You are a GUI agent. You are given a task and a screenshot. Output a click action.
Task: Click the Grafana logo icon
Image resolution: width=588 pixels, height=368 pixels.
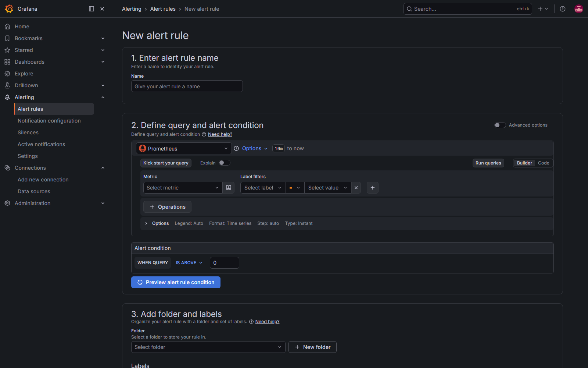[9, 9]
